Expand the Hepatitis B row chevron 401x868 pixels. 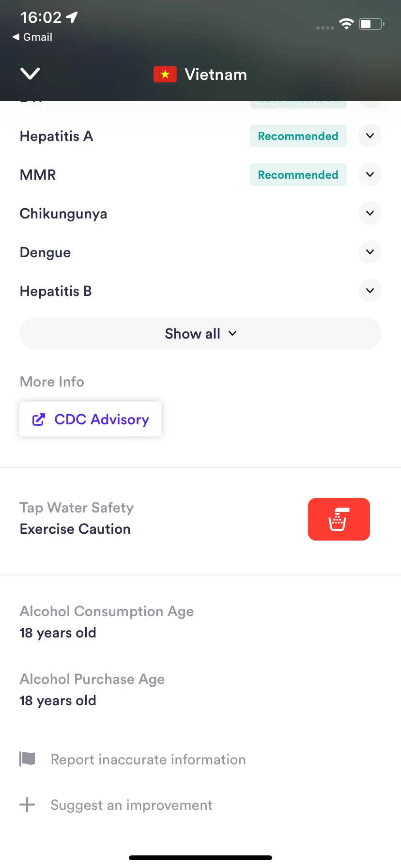pyautogui.click(x=370, y=291)
